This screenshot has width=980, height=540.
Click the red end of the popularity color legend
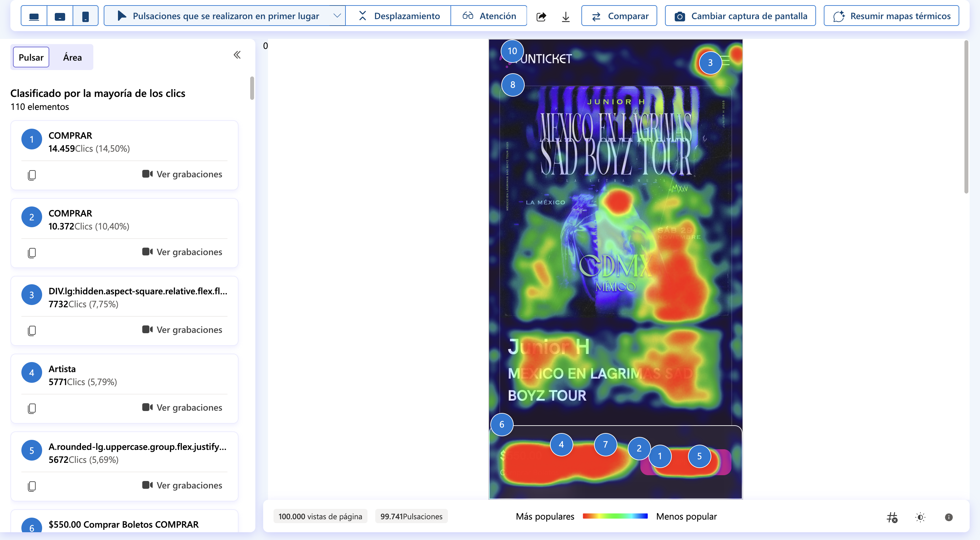pos(588,516)
